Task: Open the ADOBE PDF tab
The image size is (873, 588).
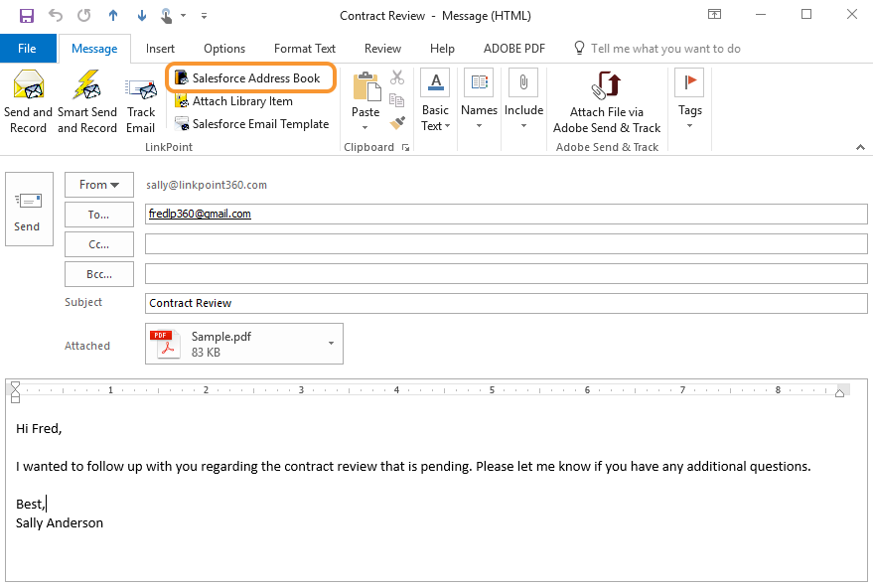Action: pos(513,49)
